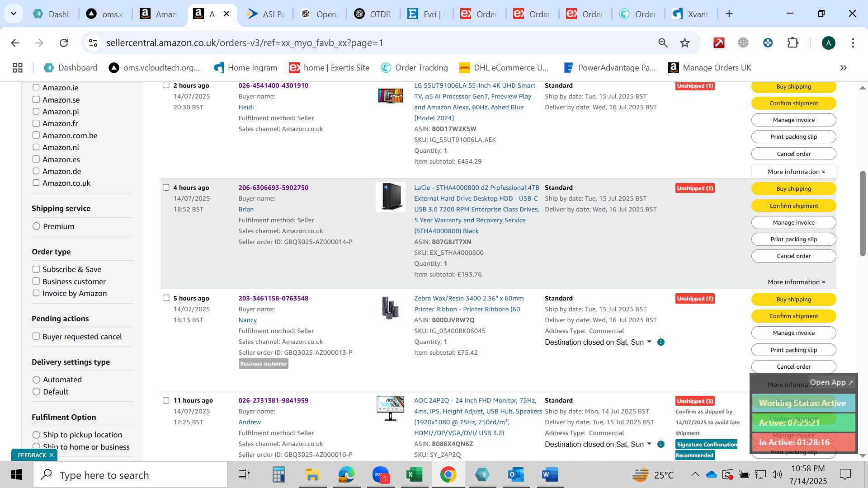Select Ship to pickup location radio
Viewport: 868px width, 488px height.
37,435
